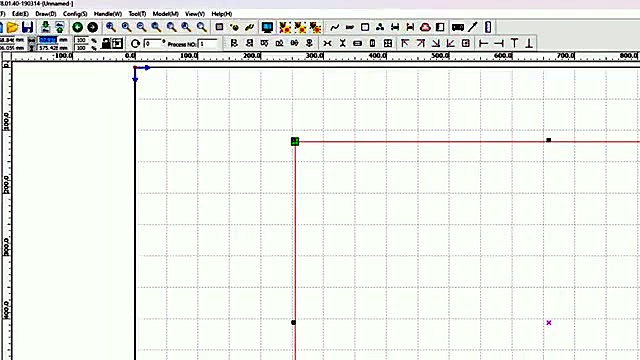Click the 575.428 mm height field
The height and width of the screenshot is (360, 640).
(x=48, y=48)
